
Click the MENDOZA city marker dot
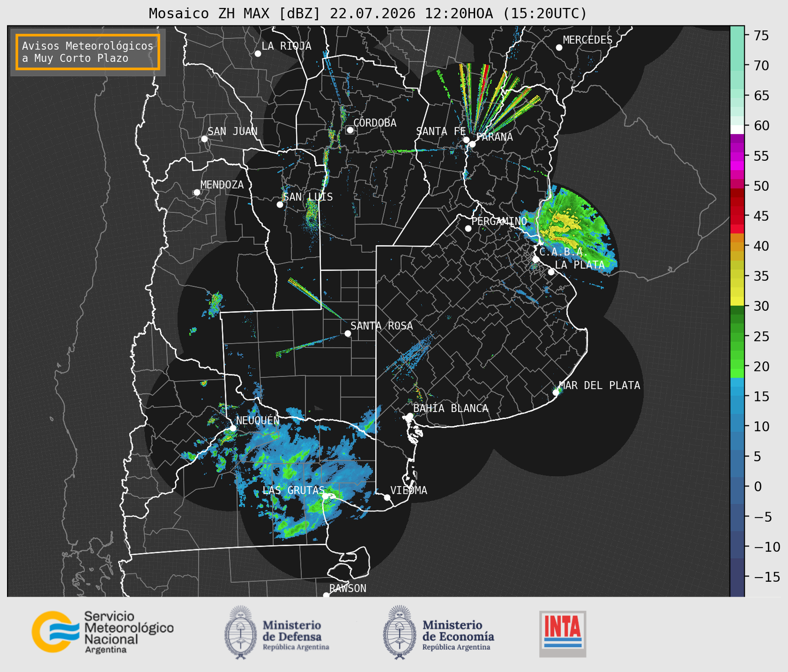(x=197, y=193)
